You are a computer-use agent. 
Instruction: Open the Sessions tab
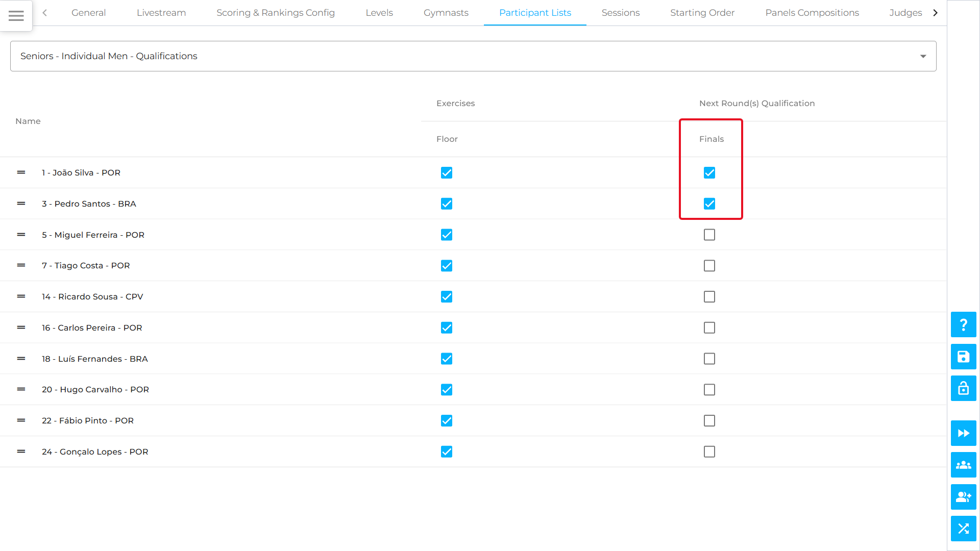click(x=620, y=13)
